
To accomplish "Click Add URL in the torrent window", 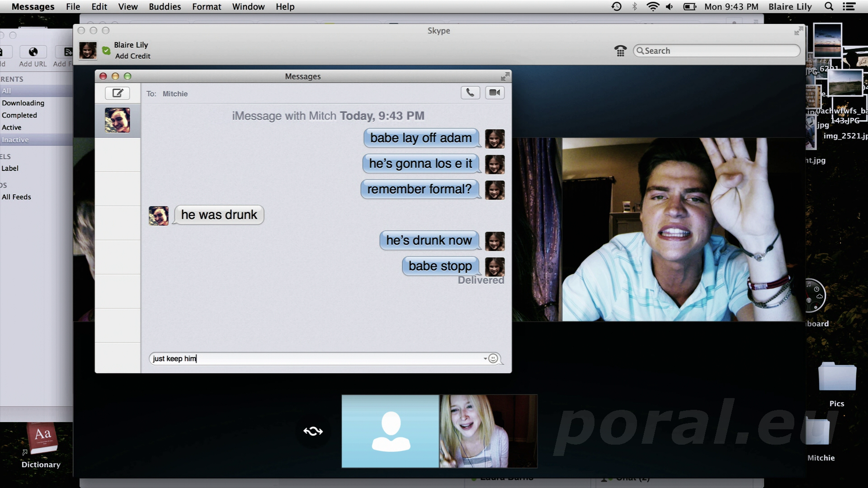I will 33,56.
